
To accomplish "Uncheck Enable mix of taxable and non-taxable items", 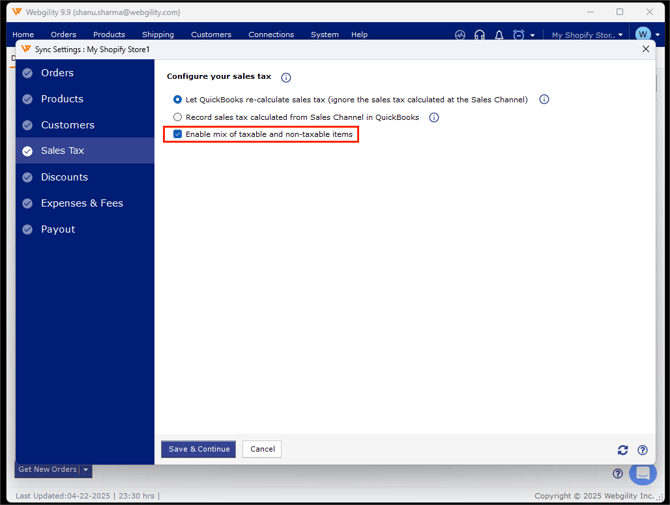I will [x=178, y=134].
